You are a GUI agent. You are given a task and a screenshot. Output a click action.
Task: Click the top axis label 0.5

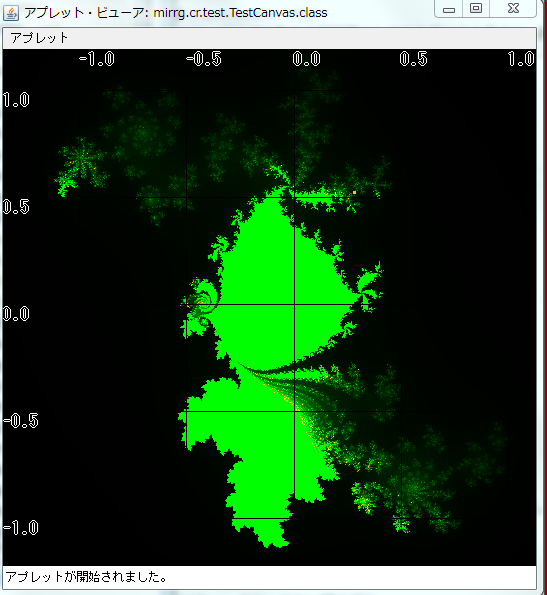pyautogui.click(x=413, y=59)
